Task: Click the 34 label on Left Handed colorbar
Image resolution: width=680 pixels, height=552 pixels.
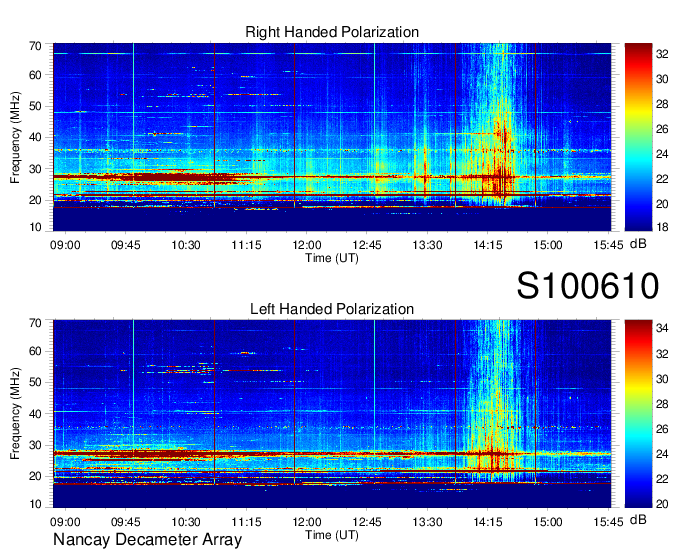Action: (662, 329)
